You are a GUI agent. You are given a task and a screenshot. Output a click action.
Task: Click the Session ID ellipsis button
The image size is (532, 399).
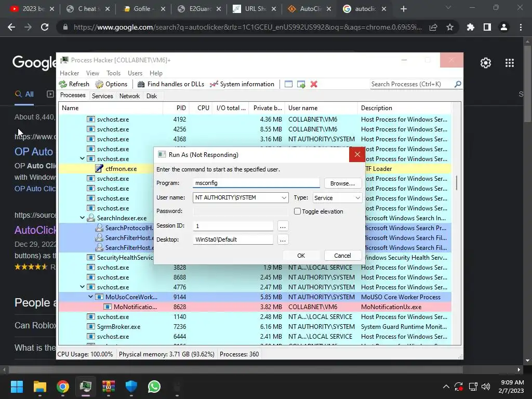click(x=283, y=226)
